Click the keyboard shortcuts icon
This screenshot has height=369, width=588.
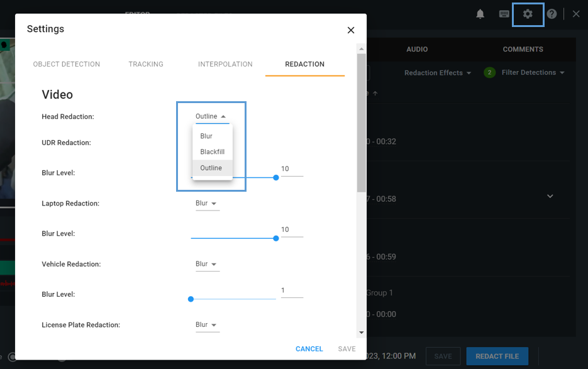(504, 14)
